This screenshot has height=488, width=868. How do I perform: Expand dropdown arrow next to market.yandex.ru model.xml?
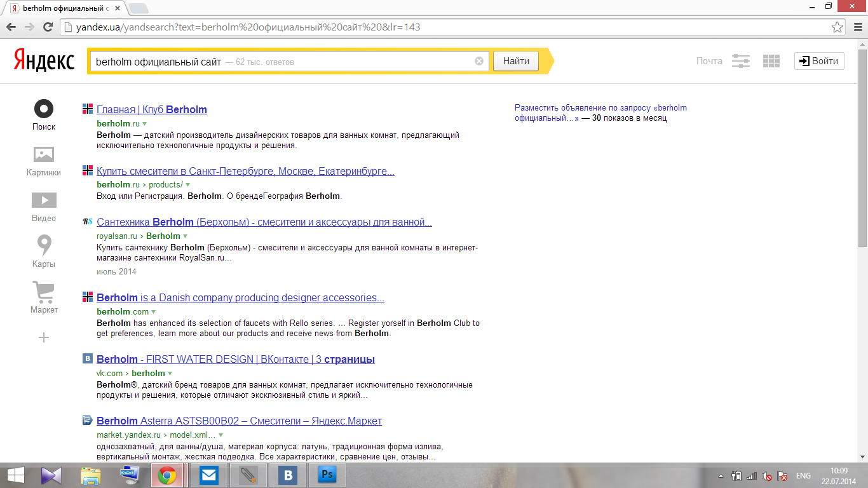pyautogui.click(x=220, y=436)
